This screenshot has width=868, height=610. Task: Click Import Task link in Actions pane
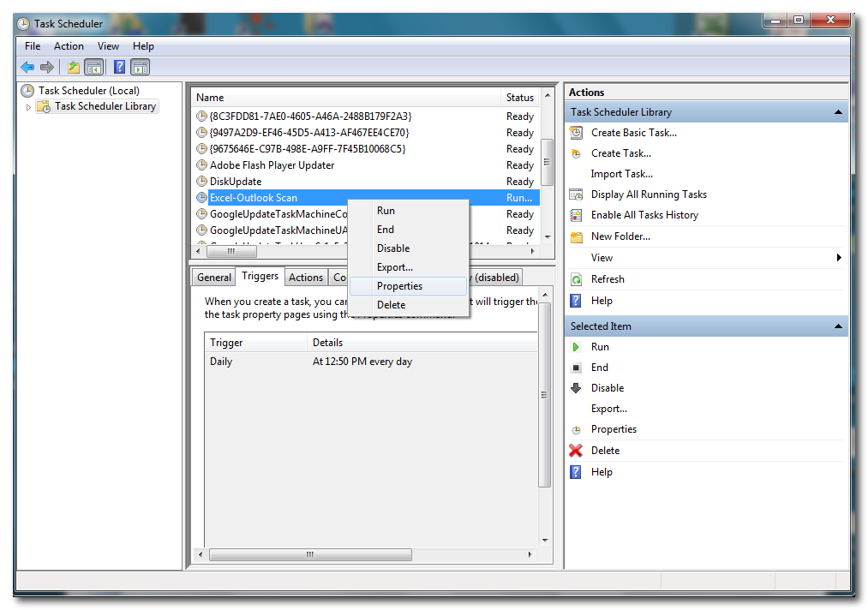[621, 174]
